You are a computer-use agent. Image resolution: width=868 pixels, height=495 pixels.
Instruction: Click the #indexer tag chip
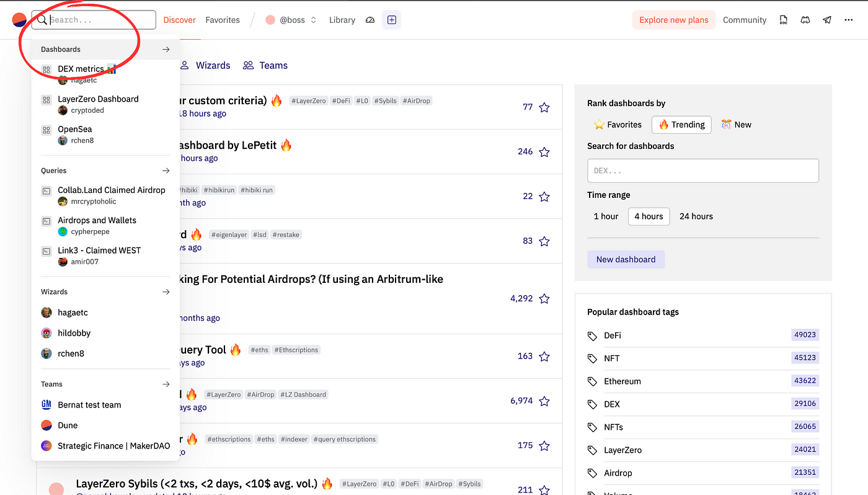(x=294, y=439)
